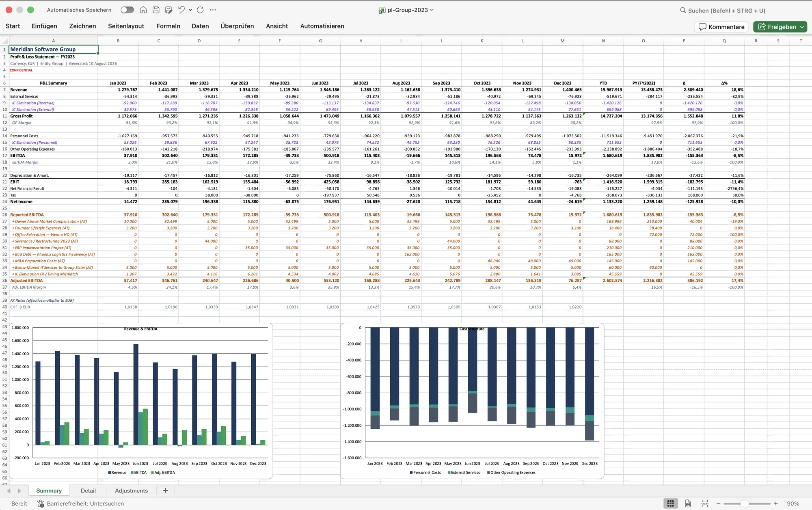Click the Excel file icon beside title

382,10
